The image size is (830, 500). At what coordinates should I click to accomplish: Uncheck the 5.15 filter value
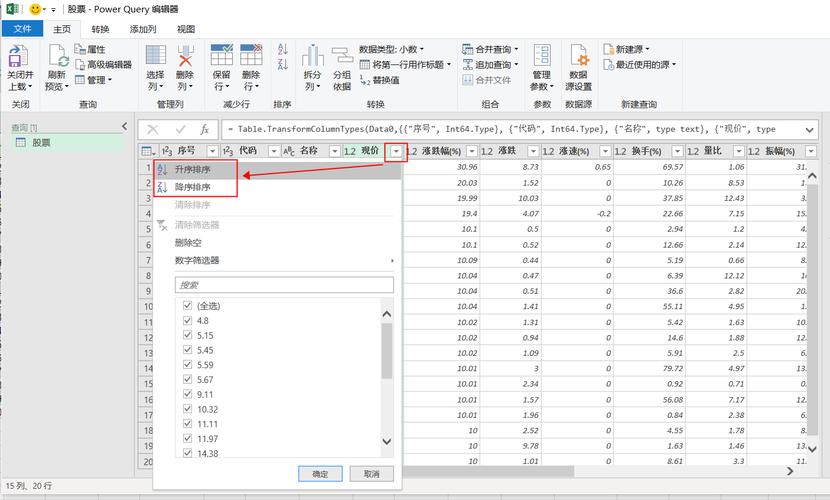coord(187,335)
